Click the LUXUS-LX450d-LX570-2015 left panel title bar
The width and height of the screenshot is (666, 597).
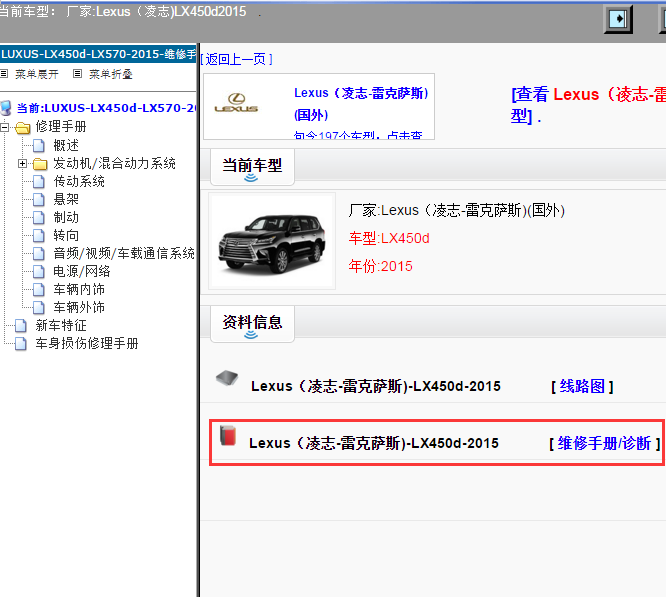point(98,54)
